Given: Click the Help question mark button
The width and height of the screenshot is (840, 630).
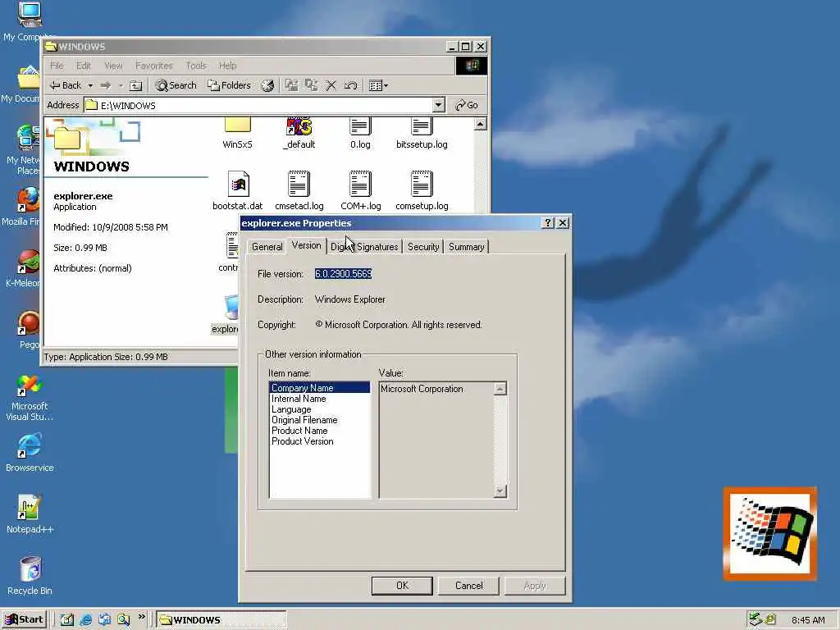Looking at the screenshot, I should (x=547, y=223).
